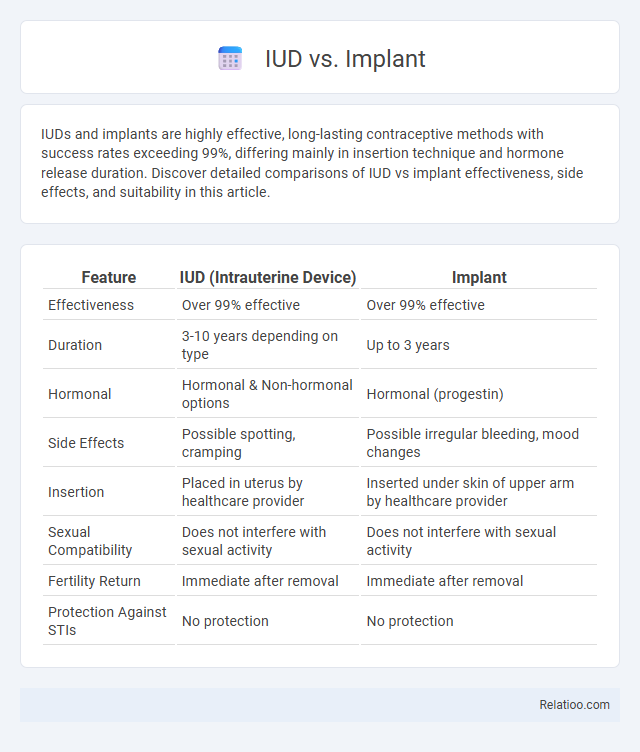Click the Side Effects row label
This screenshot has height=752, width=640.
[86, 443]
